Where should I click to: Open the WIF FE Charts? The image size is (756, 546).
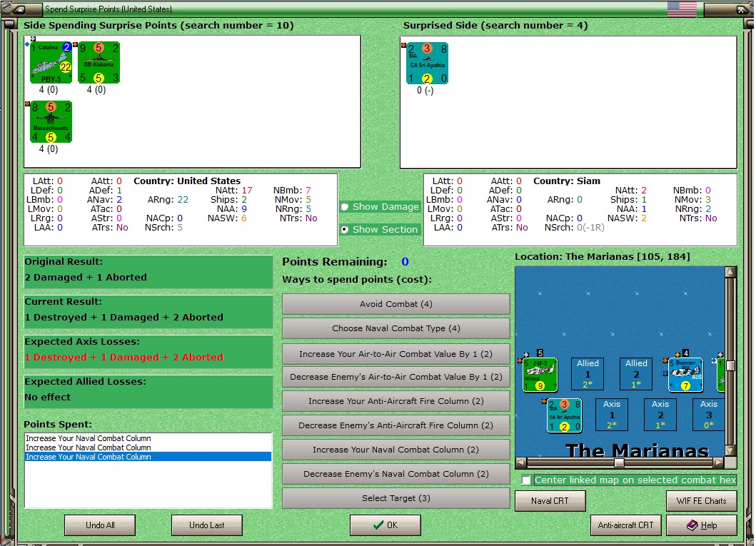[x=702, y=501]
